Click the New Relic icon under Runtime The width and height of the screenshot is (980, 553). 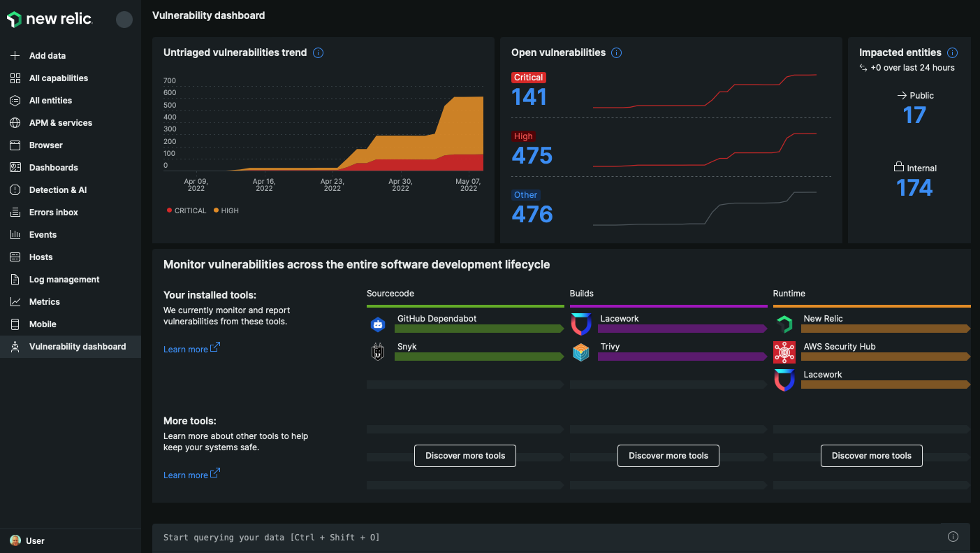point(784,324)
